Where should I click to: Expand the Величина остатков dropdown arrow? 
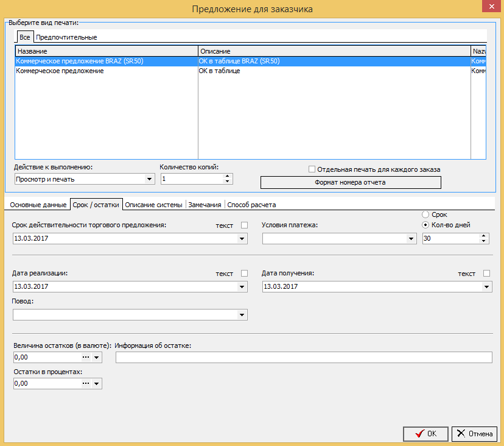click(x=96, y=358)
